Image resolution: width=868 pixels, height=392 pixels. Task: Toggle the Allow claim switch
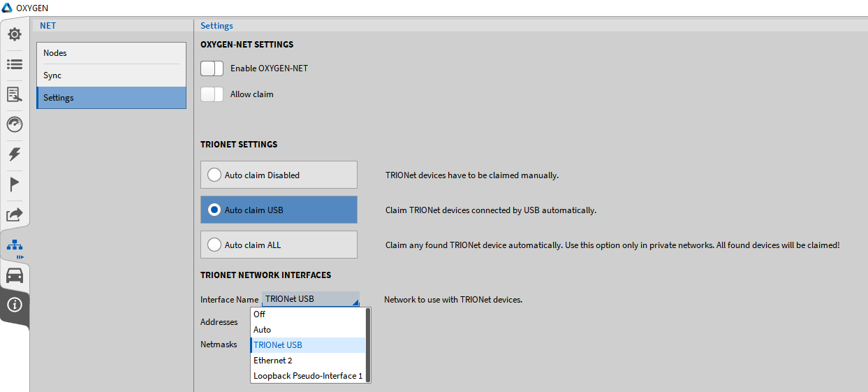212,94
